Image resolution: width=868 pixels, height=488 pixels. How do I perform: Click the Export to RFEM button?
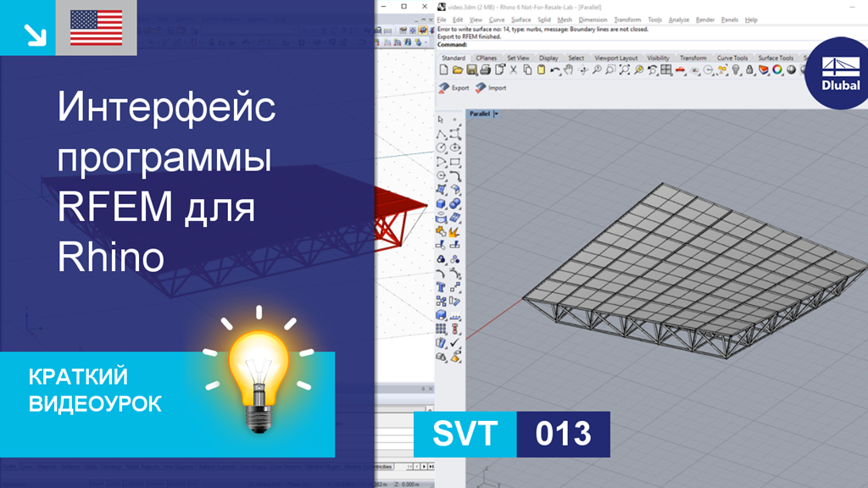[x=454, y=88]
